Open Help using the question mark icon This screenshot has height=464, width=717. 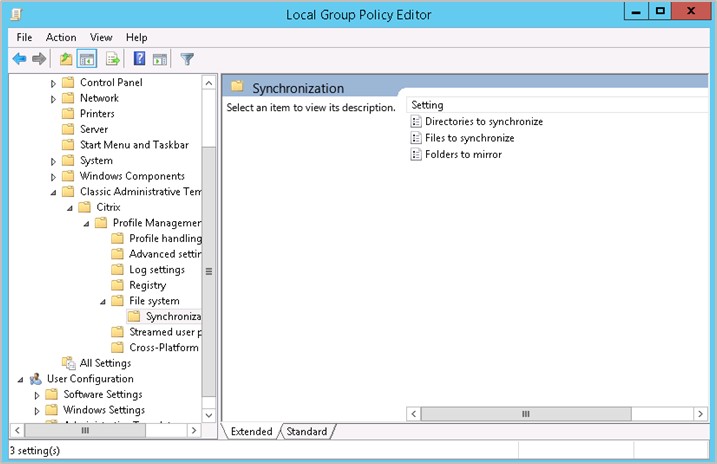[x=140, y=59]
